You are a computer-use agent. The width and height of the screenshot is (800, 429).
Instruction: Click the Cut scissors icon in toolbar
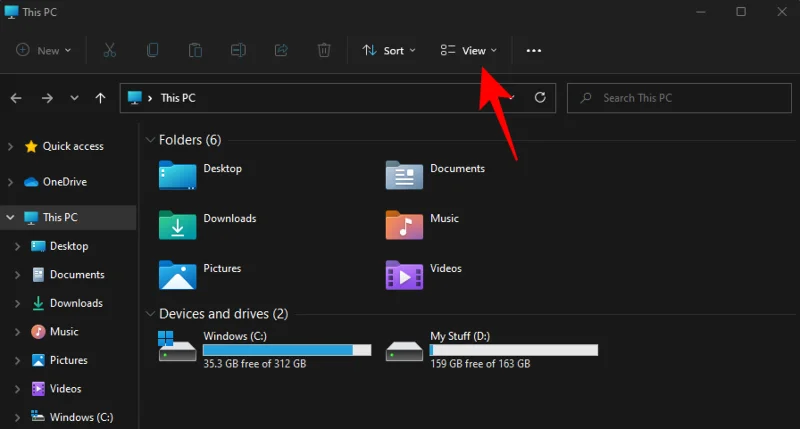click(x=110, y=50)
